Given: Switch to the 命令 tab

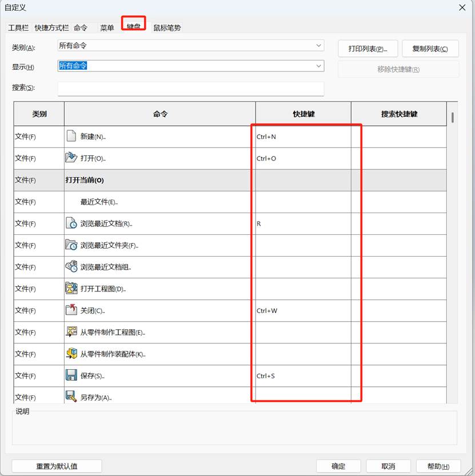Looking at the screenshot, I should pos(81,28).
